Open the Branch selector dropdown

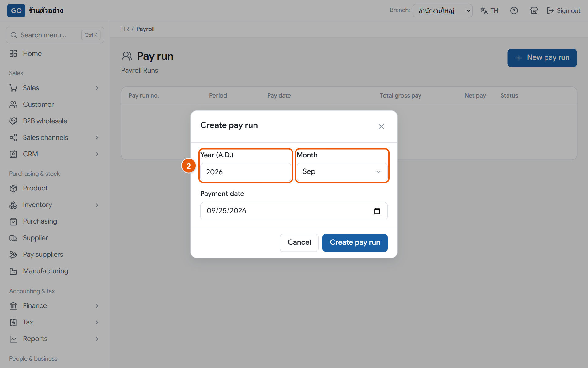(442, 10)
